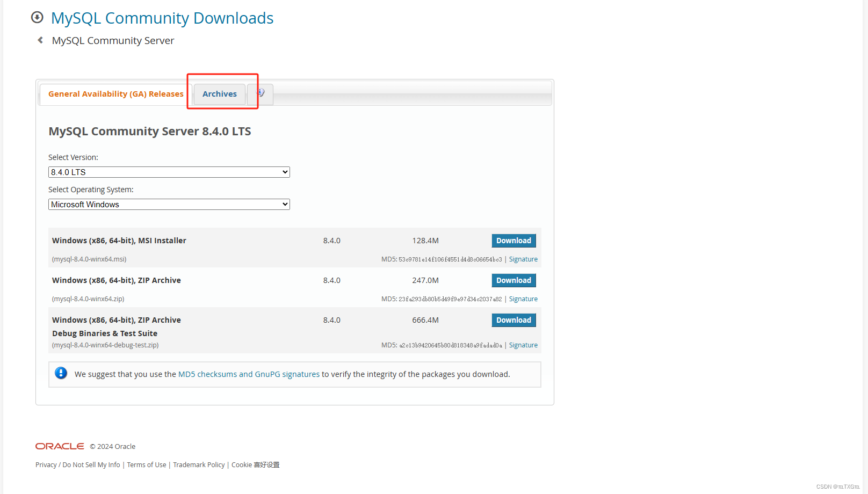This screenshot has height=494, width=868.
Task: Select General Availability (GA) Releases tab
Action: click(116, 94)
